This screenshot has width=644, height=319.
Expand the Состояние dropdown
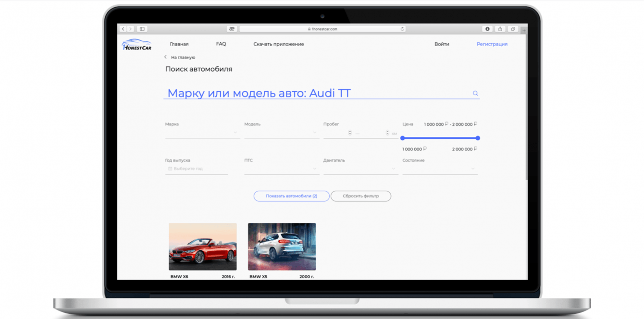point(440,169)
